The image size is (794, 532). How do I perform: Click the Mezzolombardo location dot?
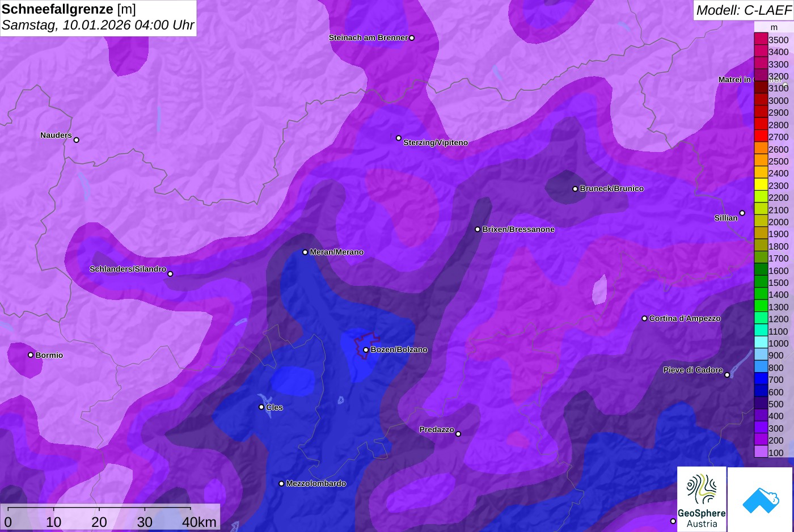pos(281,484)
